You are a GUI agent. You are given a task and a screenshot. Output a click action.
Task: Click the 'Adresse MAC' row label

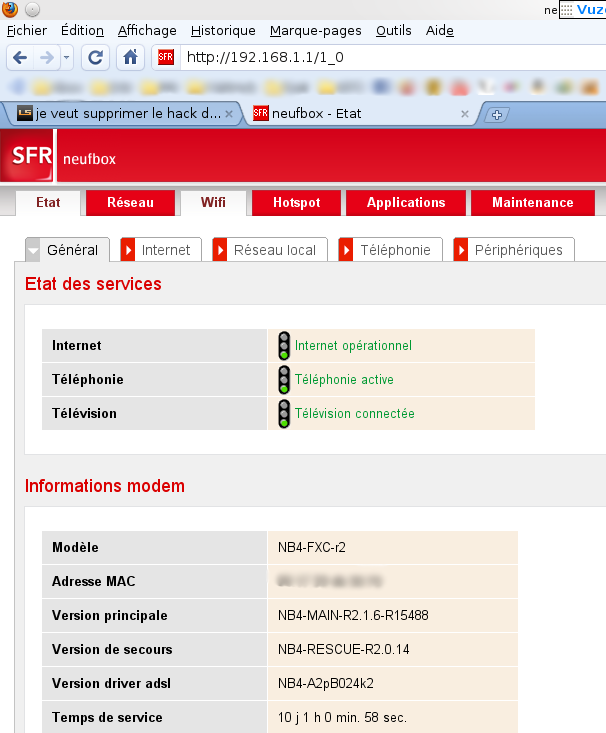pyautogui.click(x=94, y=581)
